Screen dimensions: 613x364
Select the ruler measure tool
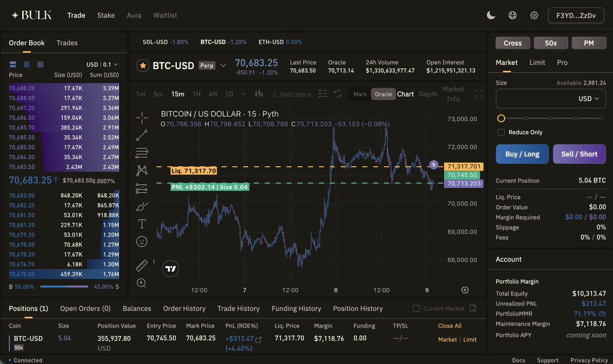142,265
